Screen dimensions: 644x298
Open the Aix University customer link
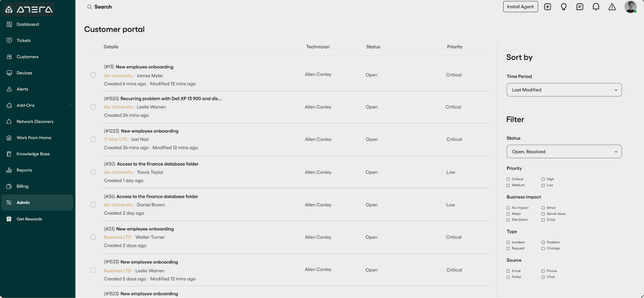(118, 75)
